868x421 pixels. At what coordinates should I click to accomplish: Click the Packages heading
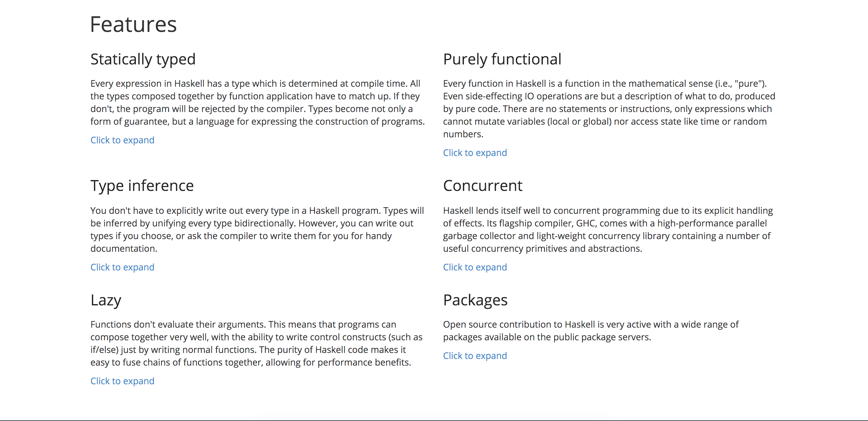(475, 300)
